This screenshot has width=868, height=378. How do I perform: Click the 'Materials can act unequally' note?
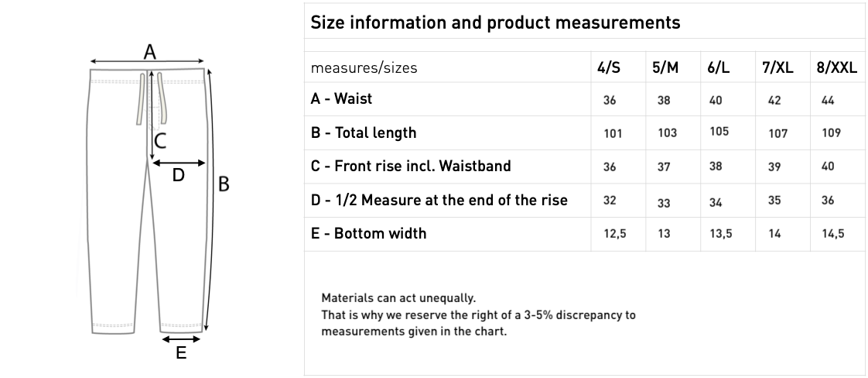click(398, 297)
